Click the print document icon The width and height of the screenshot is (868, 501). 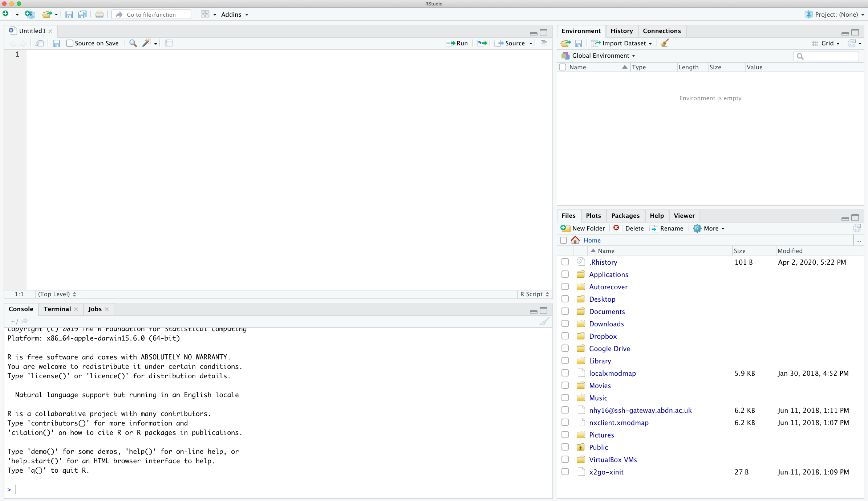(99, 15)
